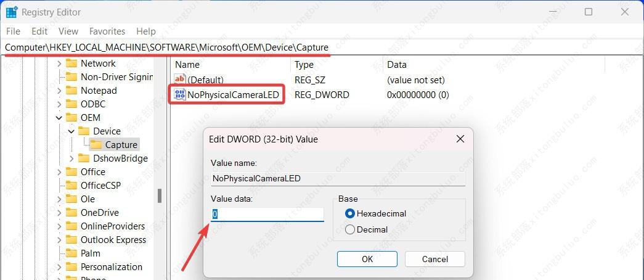Click the (Default) string value icon
The width and height of the screenshot is (644, 280).
pyautogui.click(x=180, y=80)
